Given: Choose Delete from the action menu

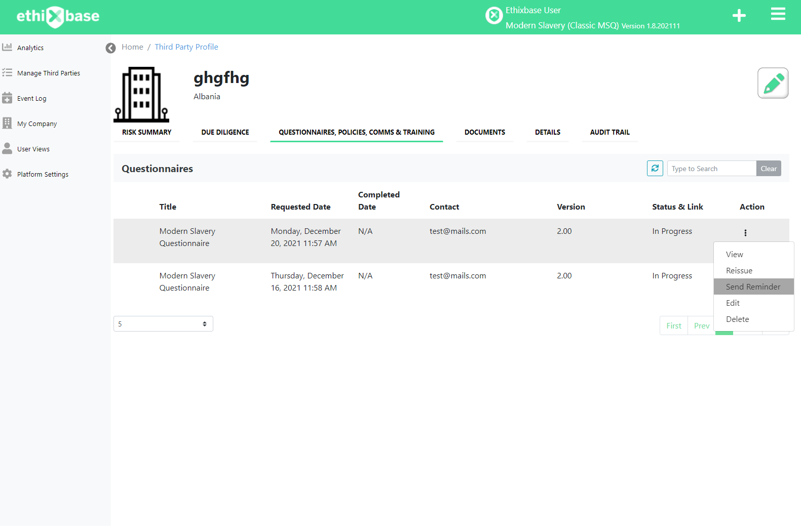Looking at the screenshot, I should 754,319.
